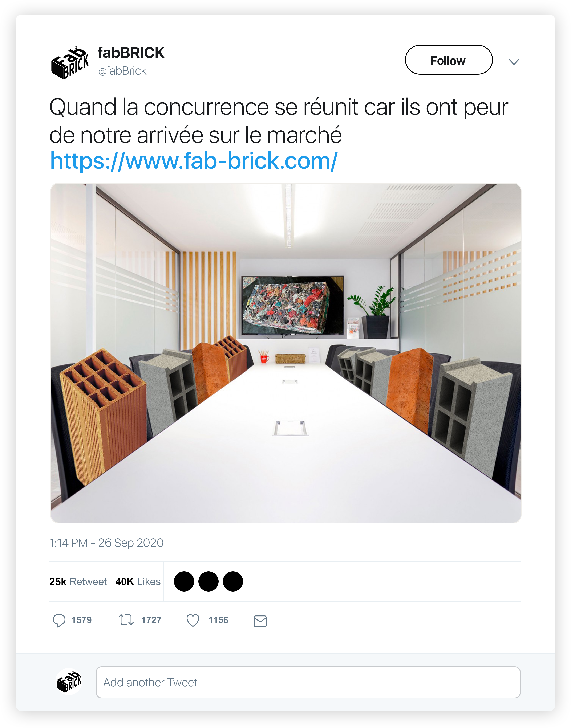Click the small Fab Brick avatar near reply box
Viewport: 571px width, 728px height.
(x=69, y=681)
